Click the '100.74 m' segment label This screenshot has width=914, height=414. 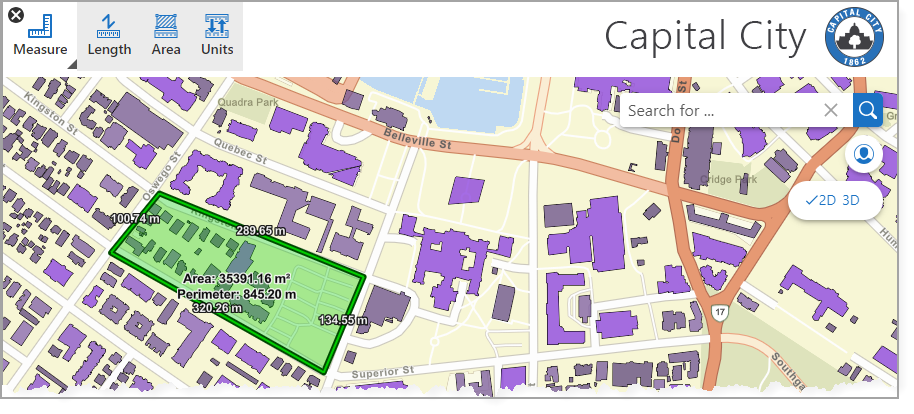point(135,219)
